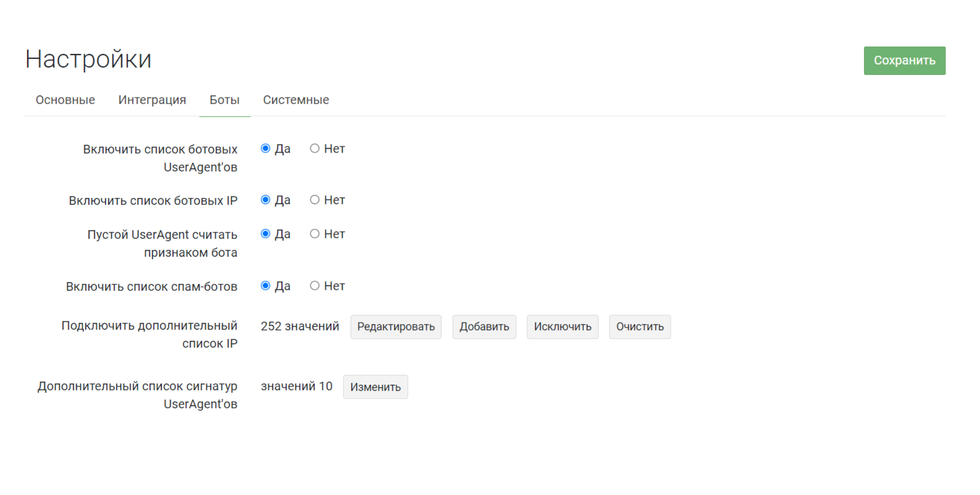Disable spam-bot list with Нет
Image resolution: width=980 pixels, height=495 pixels.
point(315,286)
